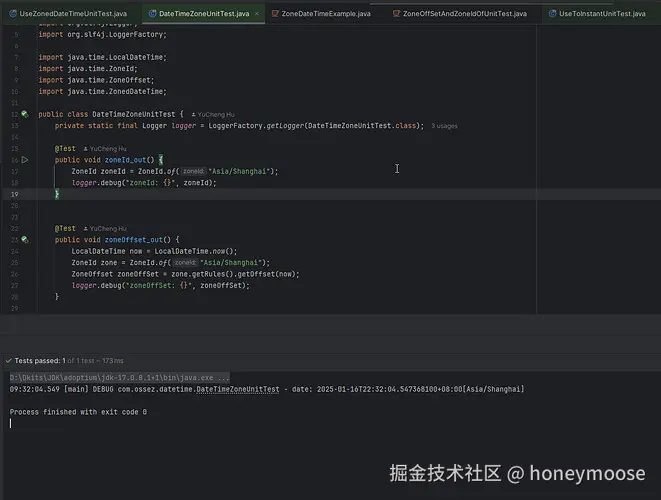
Task: Click import java.time.ZonedDateTime line
Action: pos(102,91)
